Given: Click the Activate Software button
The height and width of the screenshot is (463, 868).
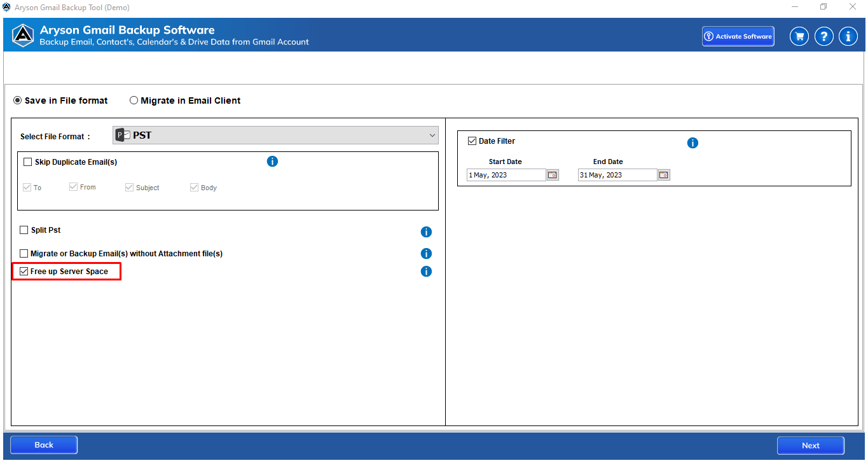Looking at the screenshot, I should 738,36.
